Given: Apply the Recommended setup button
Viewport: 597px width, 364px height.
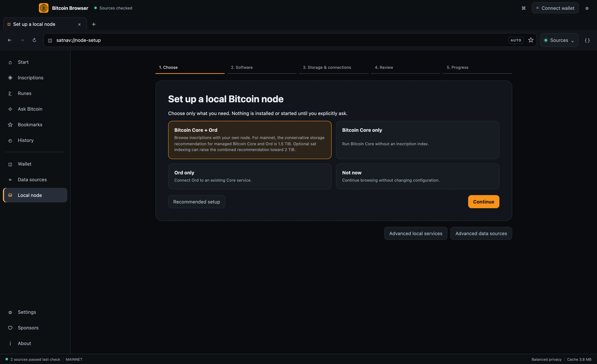Looking at the screenshot, I should (197, 202).
